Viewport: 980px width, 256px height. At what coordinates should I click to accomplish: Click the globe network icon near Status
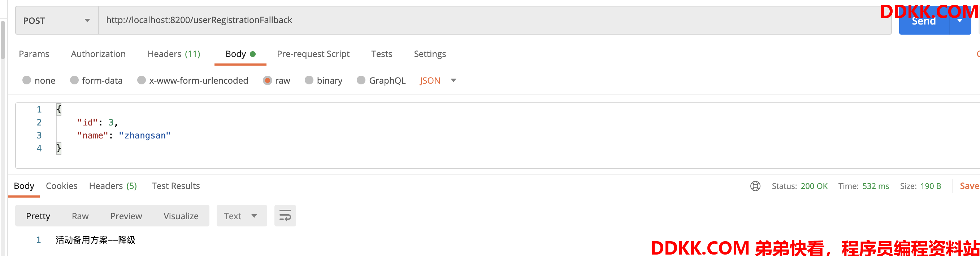tap(755, 186)
